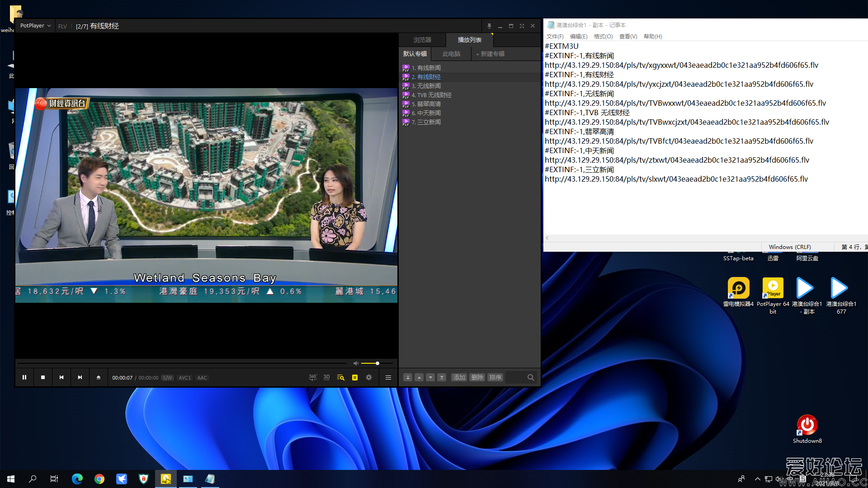Screen dimensions: 868x488
Task: Pause the video playback
Action: click(24, 377)
